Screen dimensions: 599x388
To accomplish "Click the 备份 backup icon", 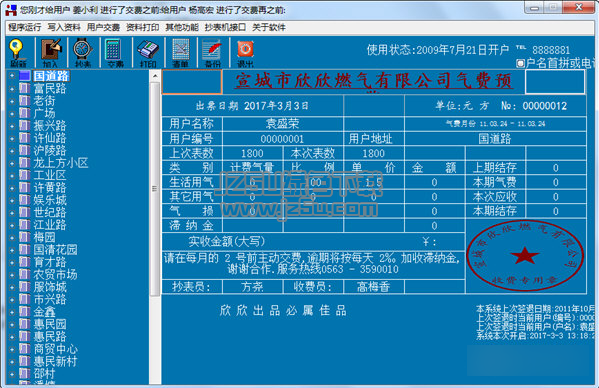I will pyautogui.click(x=212, y=53).
